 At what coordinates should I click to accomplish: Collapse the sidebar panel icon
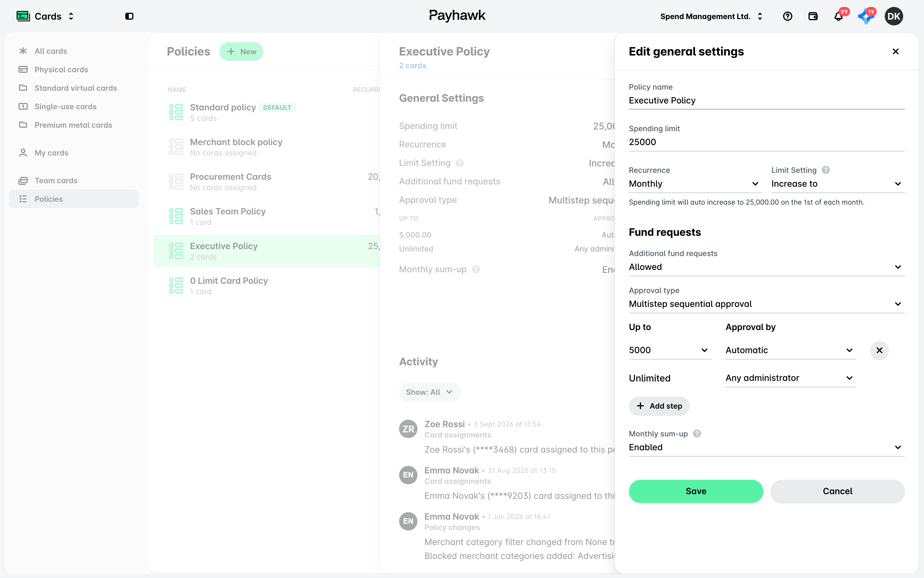tap(129, 16)
